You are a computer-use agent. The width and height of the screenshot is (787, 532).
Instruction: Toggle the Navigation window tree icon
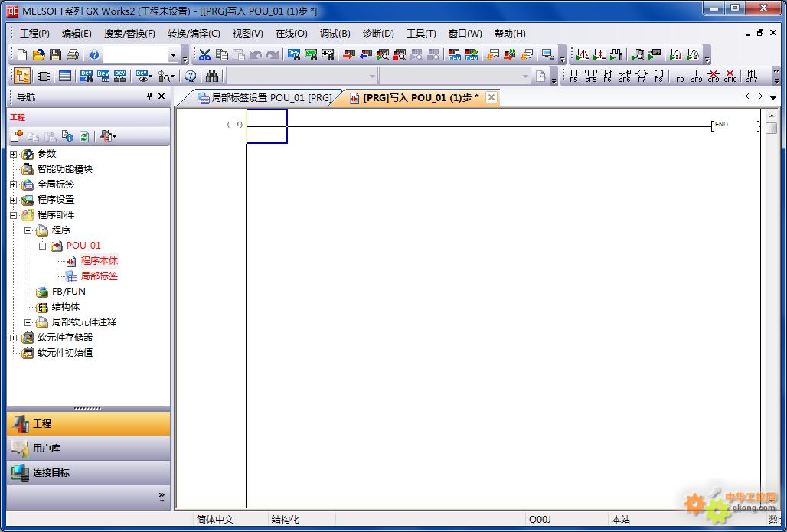pyautogui.click(x=22, y=77)
